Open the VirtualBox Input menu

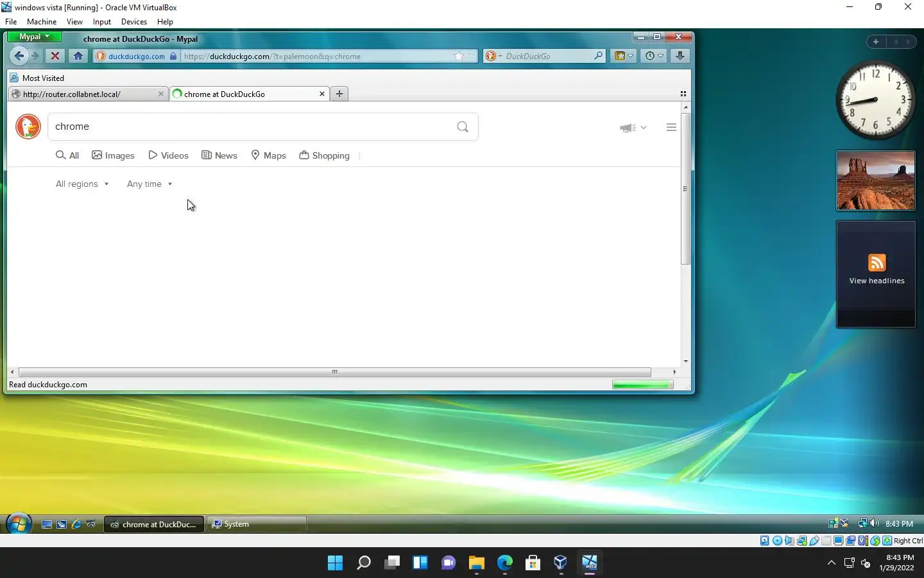pyautogui.click(x=101, y=21)
